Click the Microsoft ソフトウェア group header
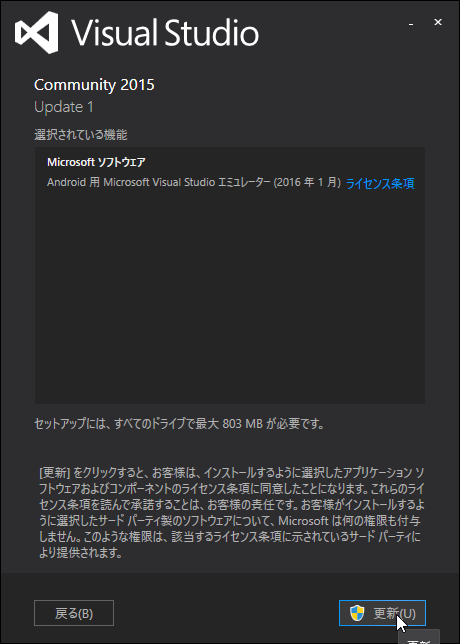The width and height of the screenshot is (460, 644). [96, 162]
